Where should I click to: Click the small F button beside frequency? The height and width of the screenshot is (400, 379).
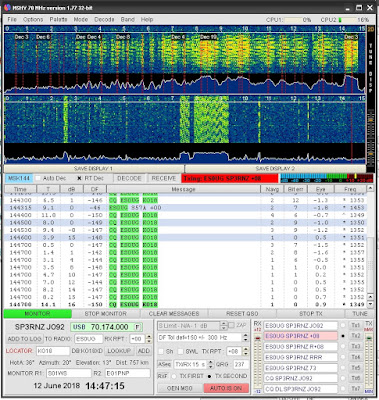pyautogui.click(x=137, y=327)
